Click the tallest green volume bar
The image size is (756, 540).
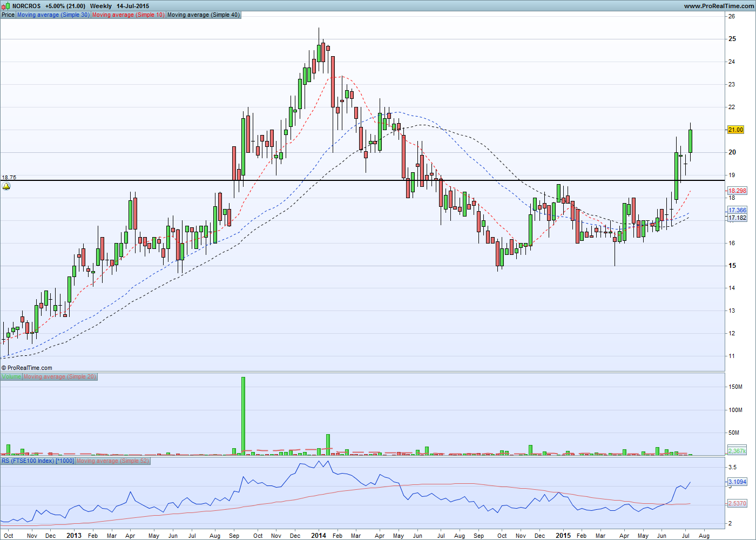[243, 416]
